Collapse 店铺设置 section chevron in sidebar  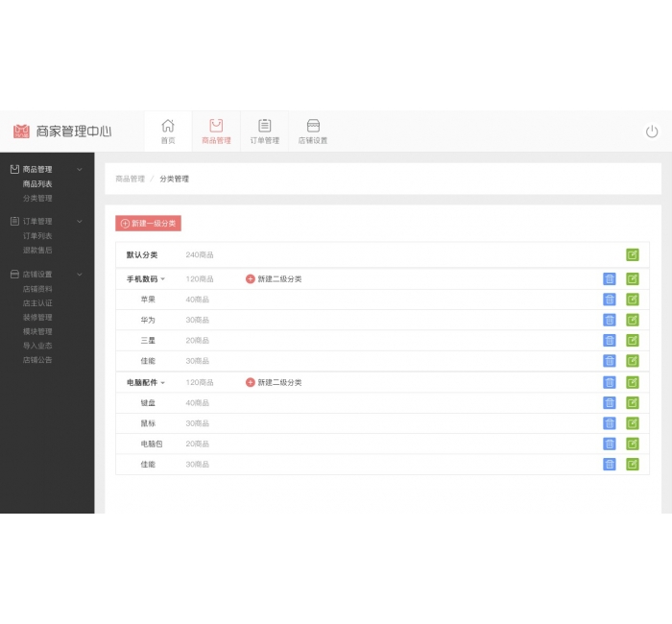[x=80, y=274]
